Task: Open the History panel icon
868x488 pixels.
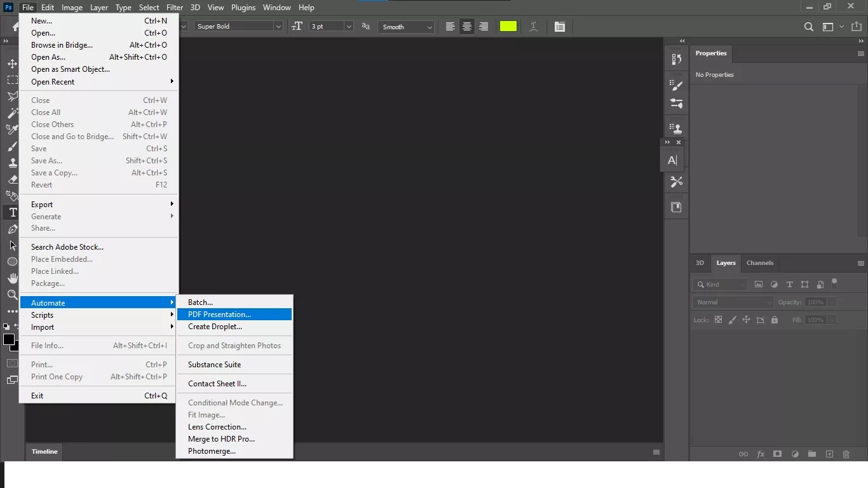Action: (x=676, y=59)
